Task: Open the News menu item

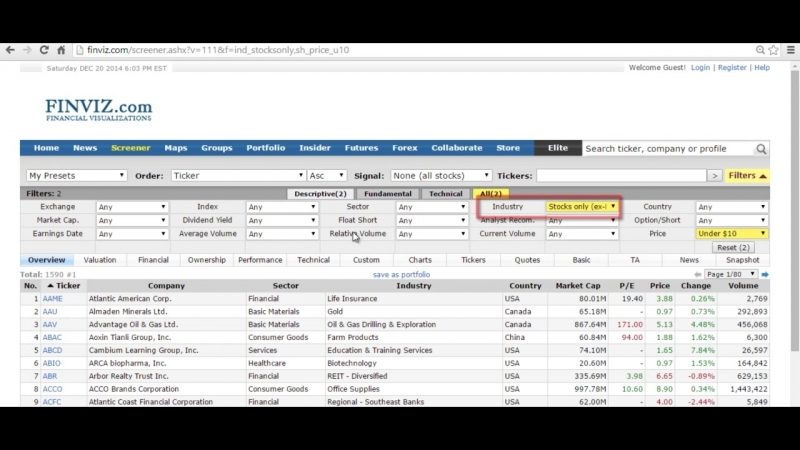Action: (85, 148)
